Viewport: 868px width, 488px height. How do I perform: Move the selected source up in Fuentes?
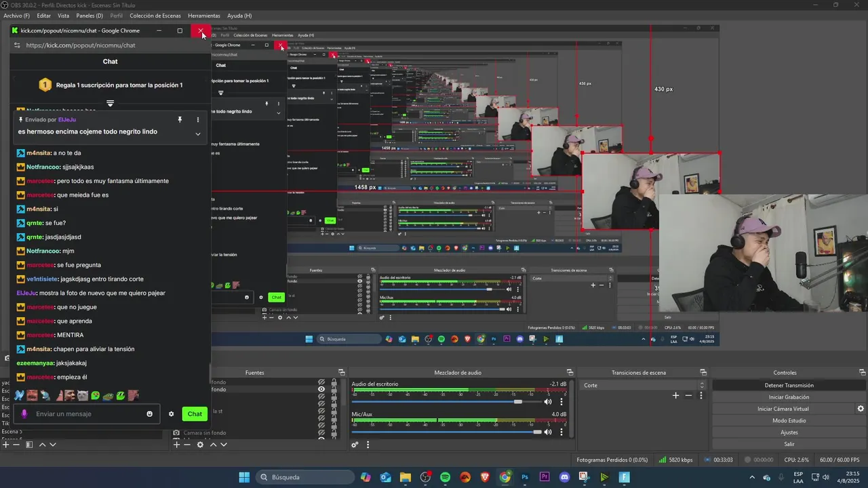pyautogui.click(x=213, y=445)
